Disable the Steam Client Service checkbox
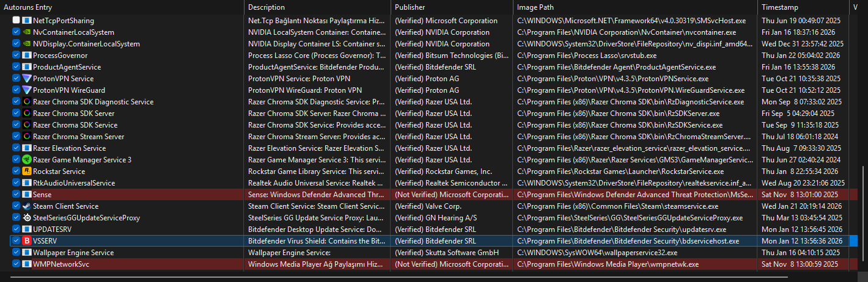The width and height of the screenshot is (868, 282). tap(16, 206)
